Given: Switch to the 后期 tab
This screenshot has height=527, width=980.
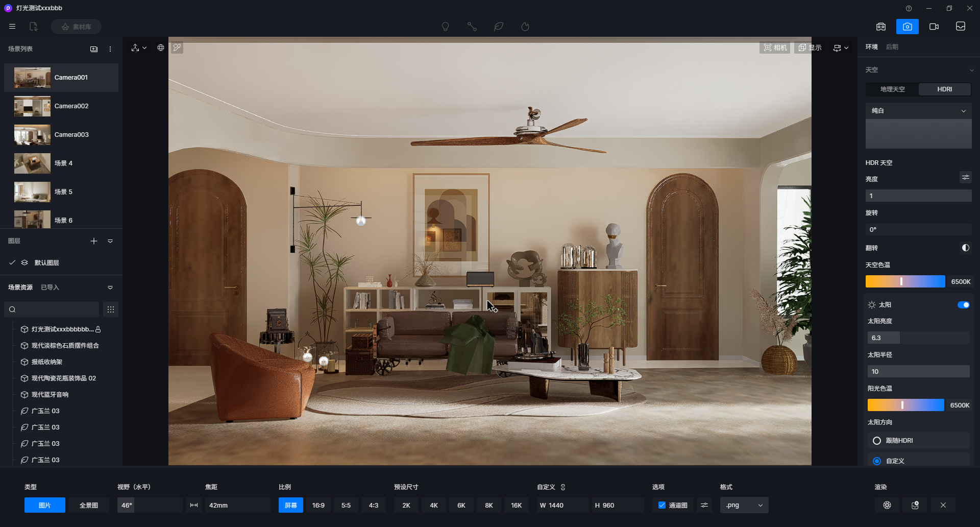Looking at the screenshot, I should click(892, 47).
